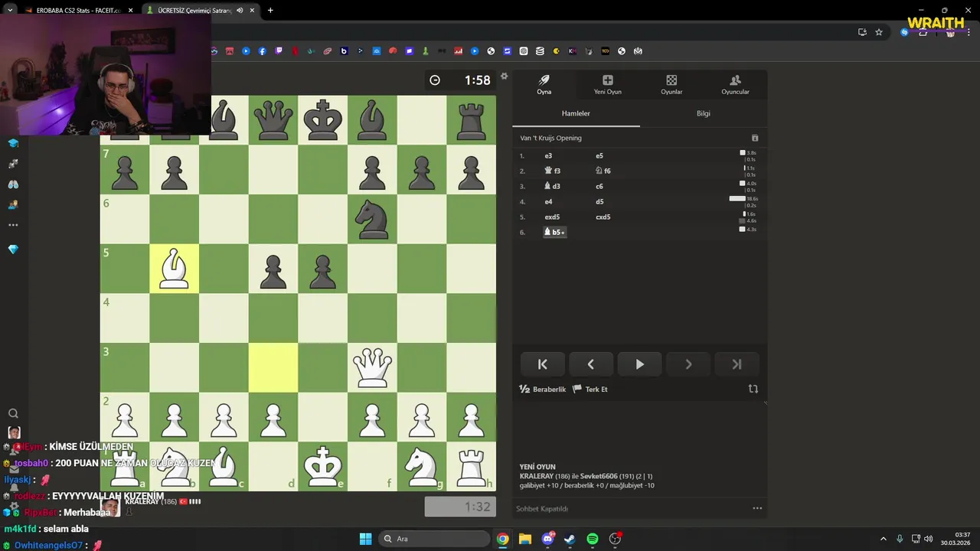Open Chrome from the taskbar
Viewport: 980px width, 551px height.
click(x=502, y=539)
